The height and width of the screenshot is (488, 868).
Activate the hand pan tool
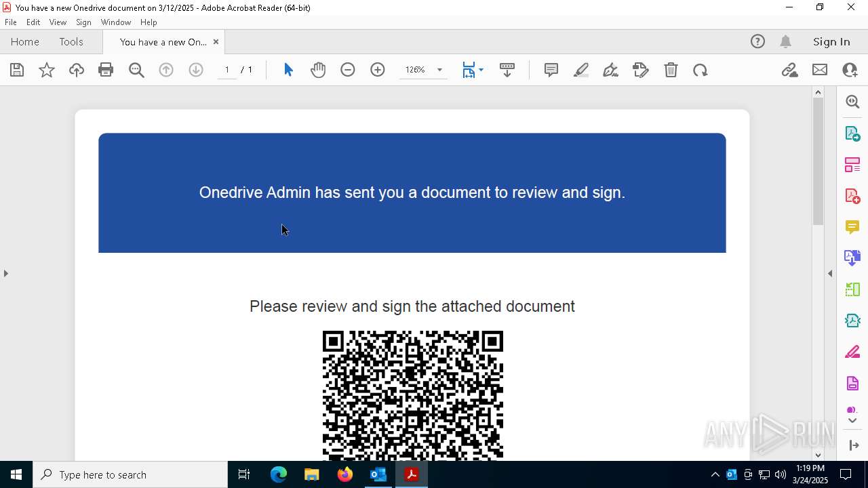pyautogui.click(x=318, y=70)
